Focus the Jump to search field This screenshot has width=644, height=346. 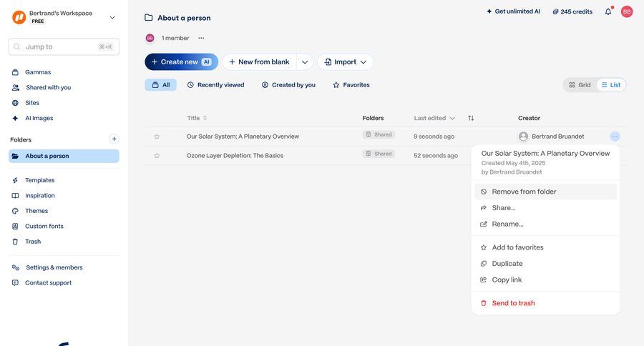pos(64,46)
